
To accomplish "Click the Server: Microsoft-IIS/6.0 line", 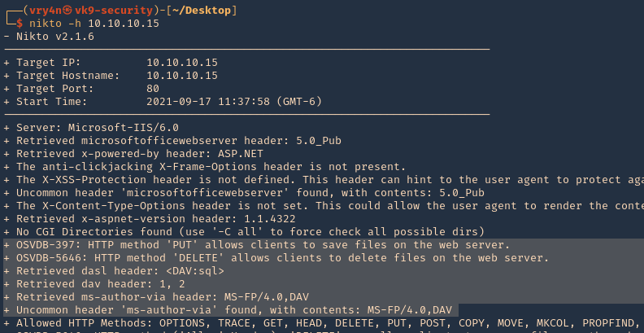I will (x=91, y=128).
